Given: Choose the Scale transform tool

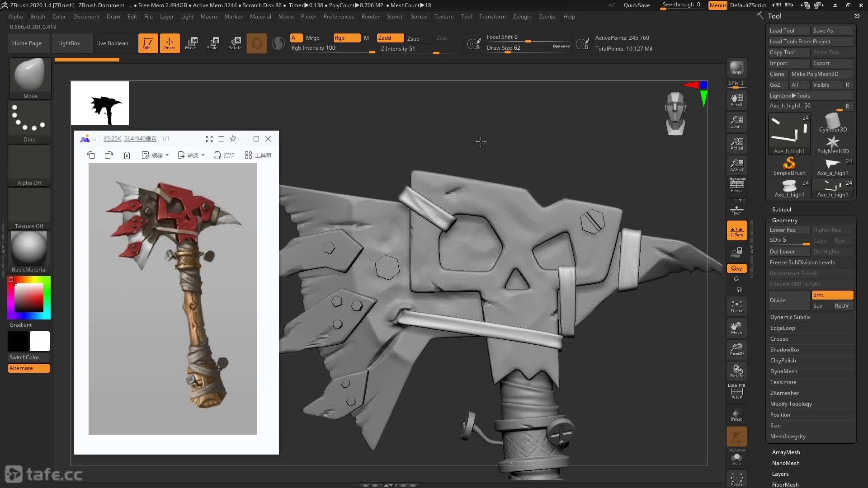Looking at the screenshot, I should coord(212,43).
